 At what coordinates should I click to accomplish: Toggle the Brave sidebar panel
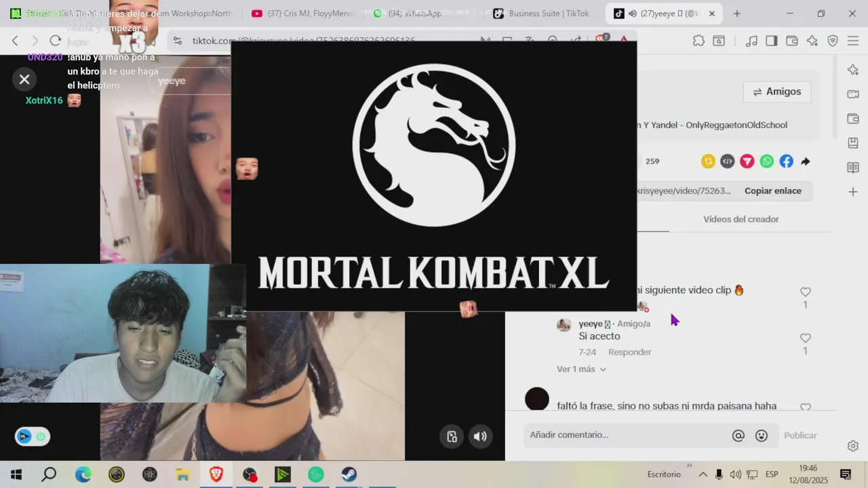click(771, 41)
